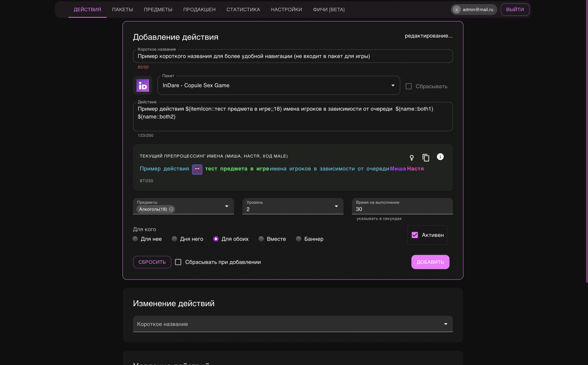Click the 'ТЕКУЩИЙ ПРЕПРОЦЕССИНГ ИМЕНА' label
The image size is (588, 365).
pos(214,156)
